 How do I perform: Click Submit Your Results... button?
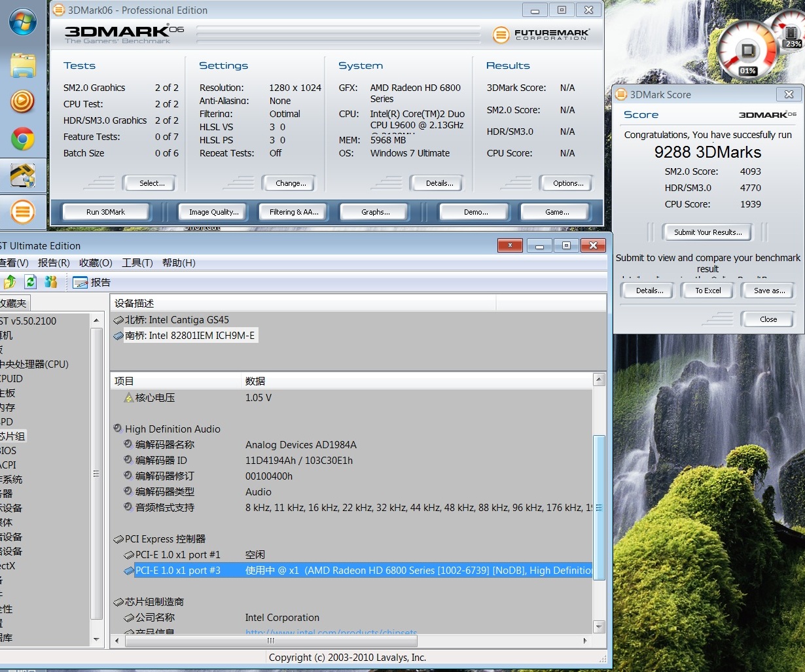coord(708,232)
